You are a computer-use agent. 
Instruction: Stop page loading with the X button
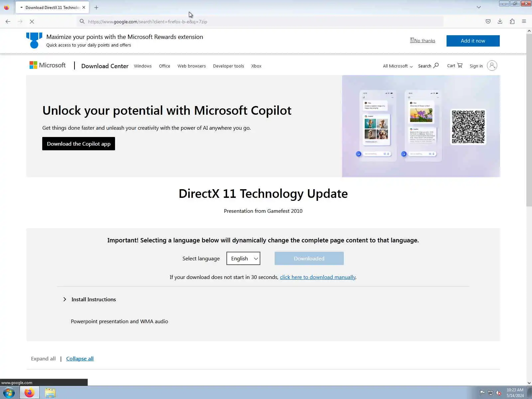(32, 21)
